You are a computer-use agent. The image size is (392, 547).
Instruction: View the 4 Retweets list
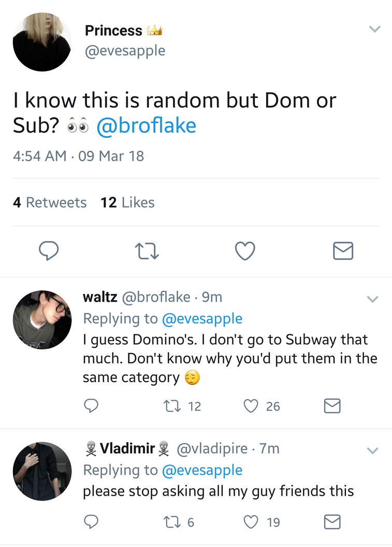tap(50, 202)
